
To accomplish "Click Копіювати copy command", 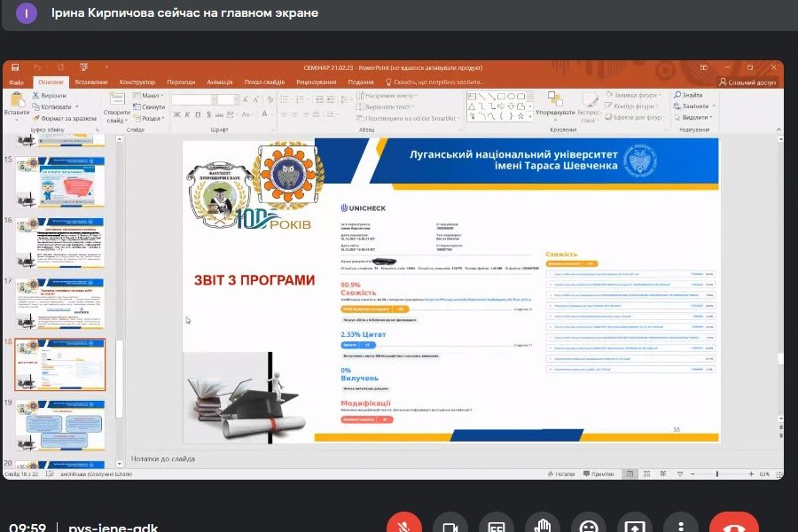I will click(52, 107).
